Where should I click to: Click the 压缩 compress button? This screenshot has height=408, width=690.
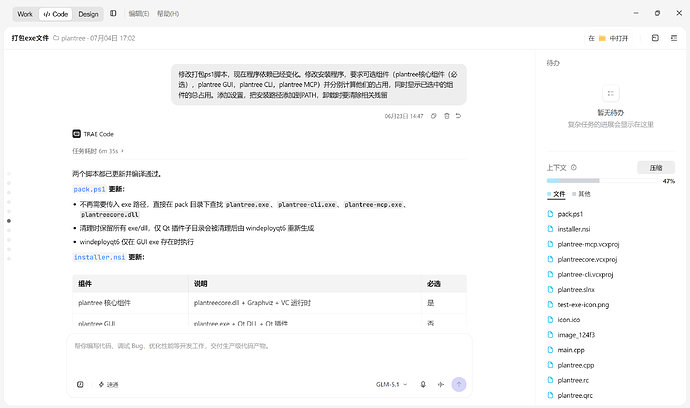point(656,168)
